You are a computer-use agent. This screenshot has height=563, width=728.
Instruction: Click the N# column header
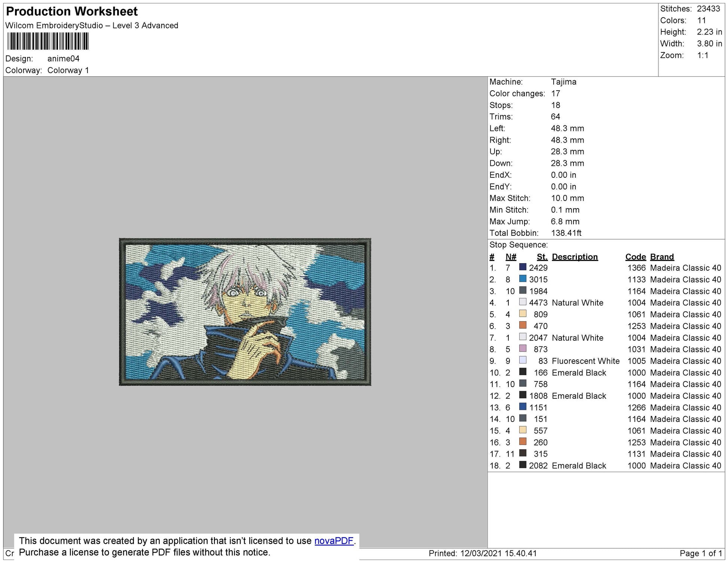click(x=511, y=257)
